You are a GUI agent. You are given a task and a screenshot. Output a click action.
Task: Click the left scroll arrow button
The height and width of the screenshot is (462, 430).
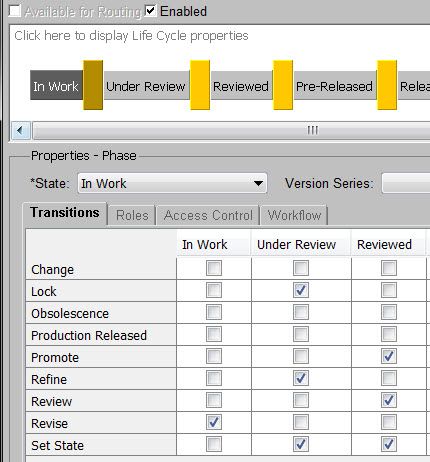pyautogui.click(x=21, y=130)
